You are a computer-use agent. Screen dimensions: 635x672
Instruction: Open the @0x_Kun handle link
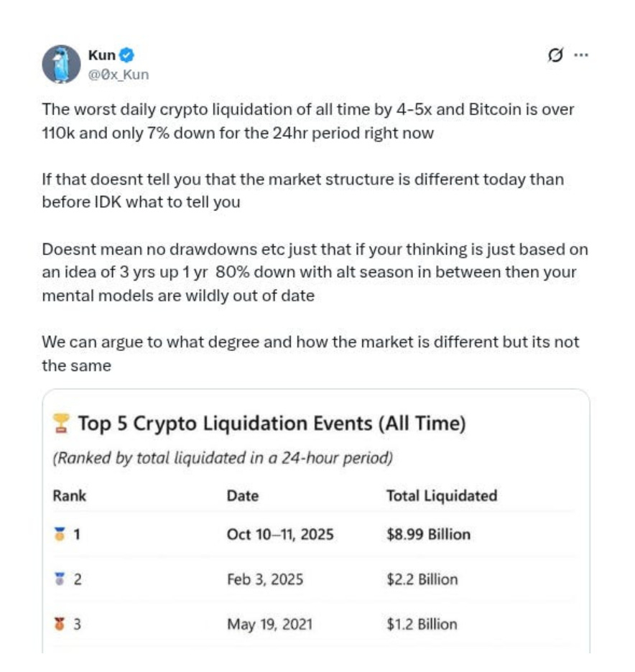point(119,75)
